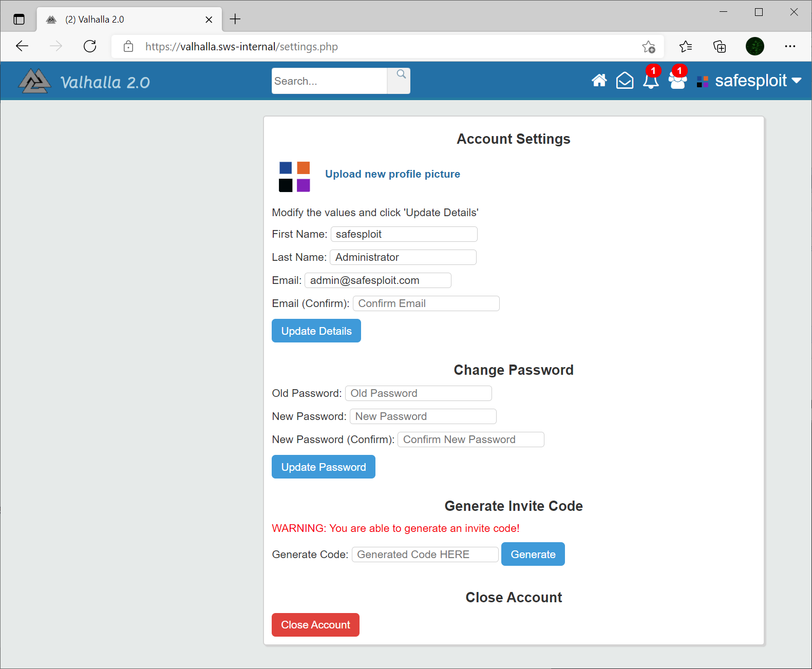812x669 pixels.
Task: Open a new browser tab
Action: (x=235, y=19)
